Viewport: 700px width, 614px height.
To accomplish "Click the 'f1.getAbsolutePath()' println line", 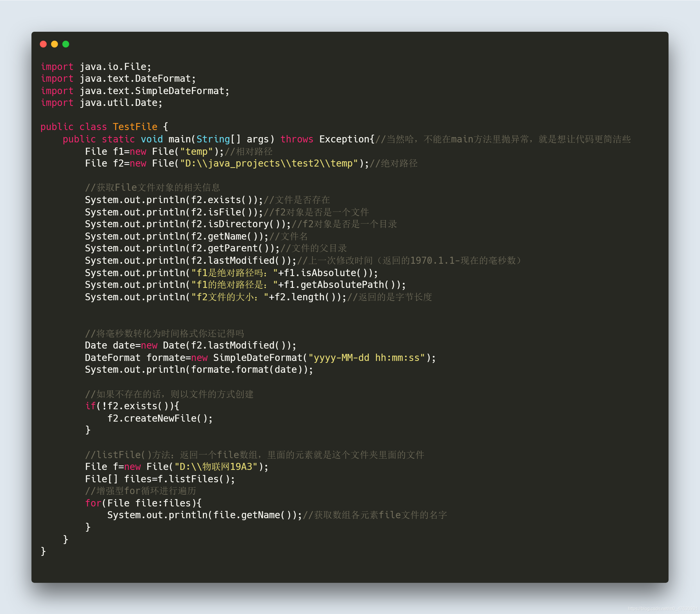I will point(246,285).
